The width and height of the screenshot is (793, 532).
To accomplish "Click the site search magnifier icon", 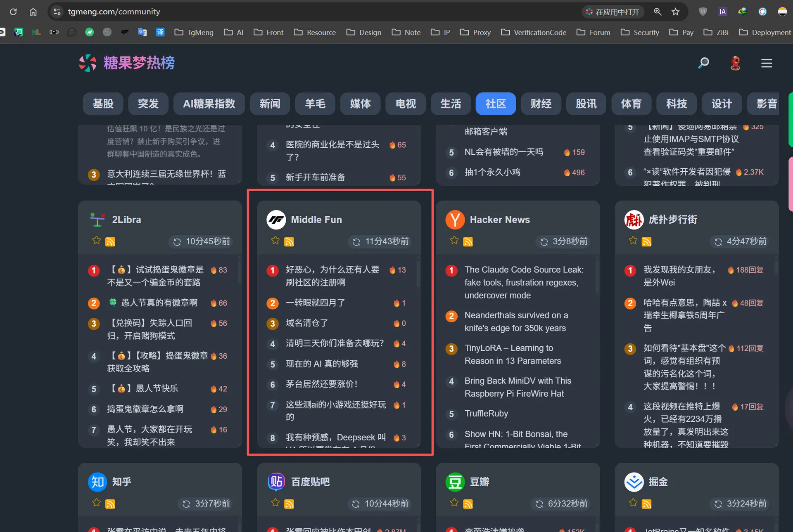I will coord(703,63).
